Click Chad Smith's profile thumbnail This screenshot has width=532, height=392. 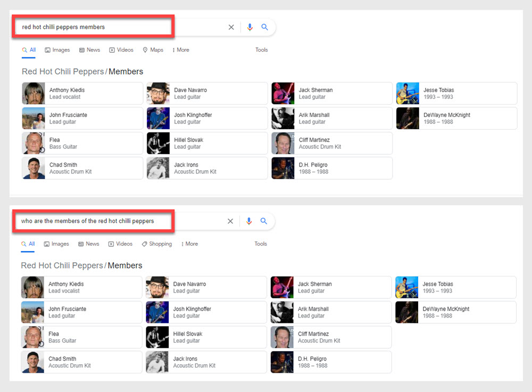coord(33,168)
